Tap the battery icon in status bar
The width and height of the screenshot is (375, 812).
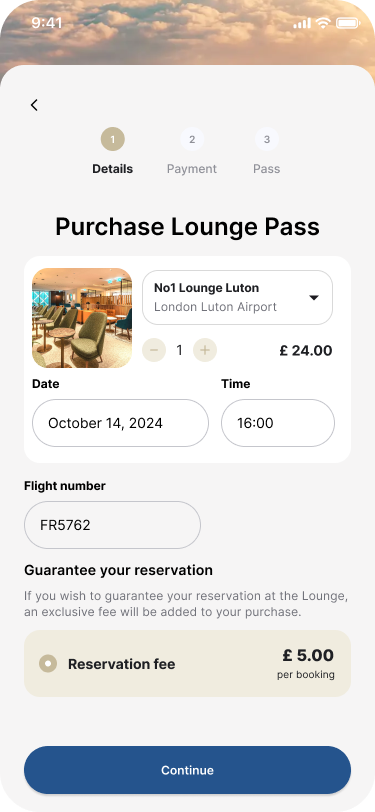[348, 23]
